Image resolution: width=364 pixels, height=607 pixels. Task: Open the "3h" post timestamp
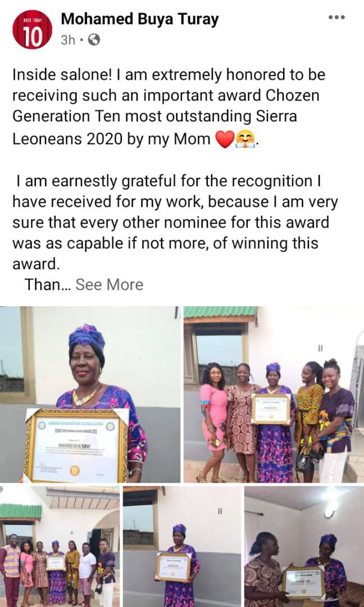click(x=67, y=40)
